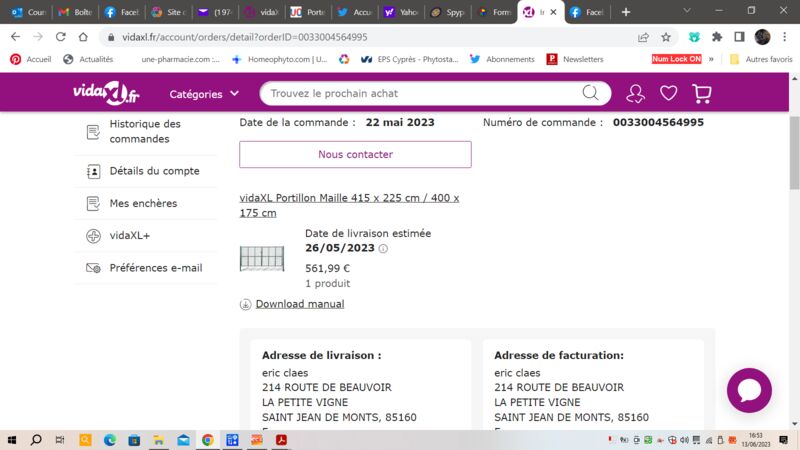Open a new browser tab
The height and width of the screenshot is (450, 800).
pyautogui.click(x=626, y=12)
